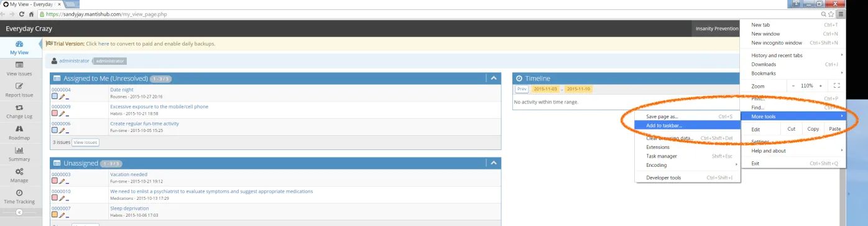Screen dimensions: 868x226
Task: Open Excessive exposure to mobile/cell phone issue
Action: (x=159, y=106)
